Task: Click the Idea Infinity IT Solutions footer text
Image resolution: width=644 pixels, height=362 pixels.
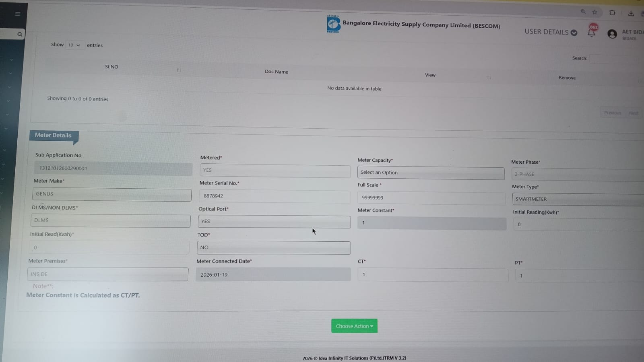Action: click(354, 358)
